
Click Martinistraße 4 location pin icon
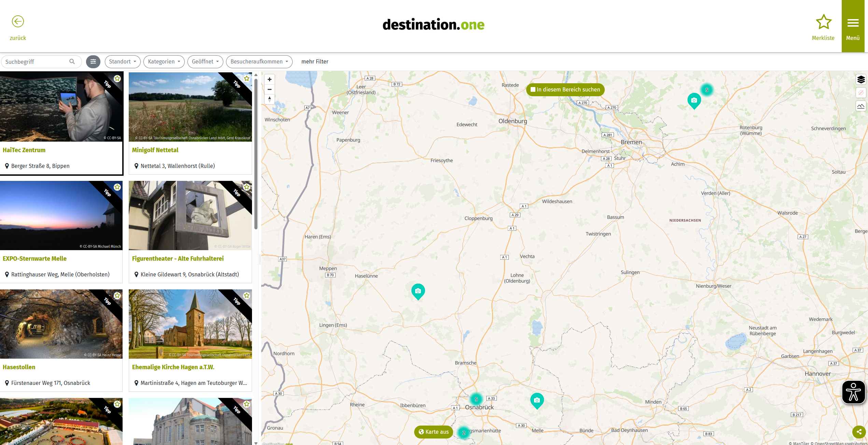tap(136, 383)
